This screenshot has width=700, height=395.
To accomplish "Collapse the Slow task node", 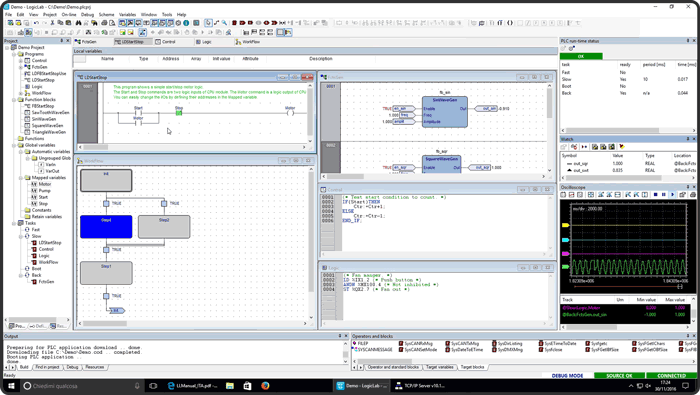I will coord(21,236).
